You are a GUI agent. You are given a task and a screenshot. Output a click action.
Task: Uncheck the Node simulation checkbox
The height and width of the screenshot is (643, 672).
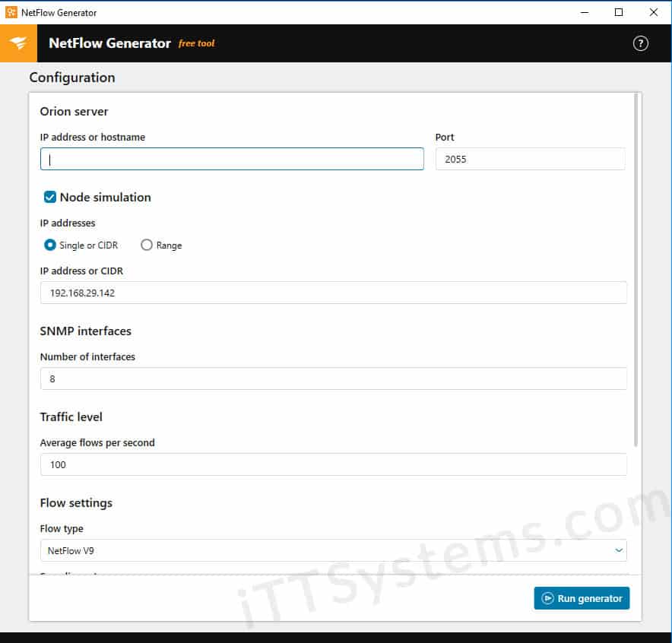click(49, 197)
